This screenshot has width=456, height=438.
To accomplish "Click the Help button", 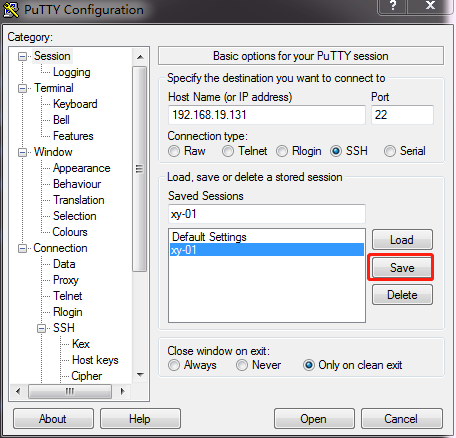I will click(140, 419).
